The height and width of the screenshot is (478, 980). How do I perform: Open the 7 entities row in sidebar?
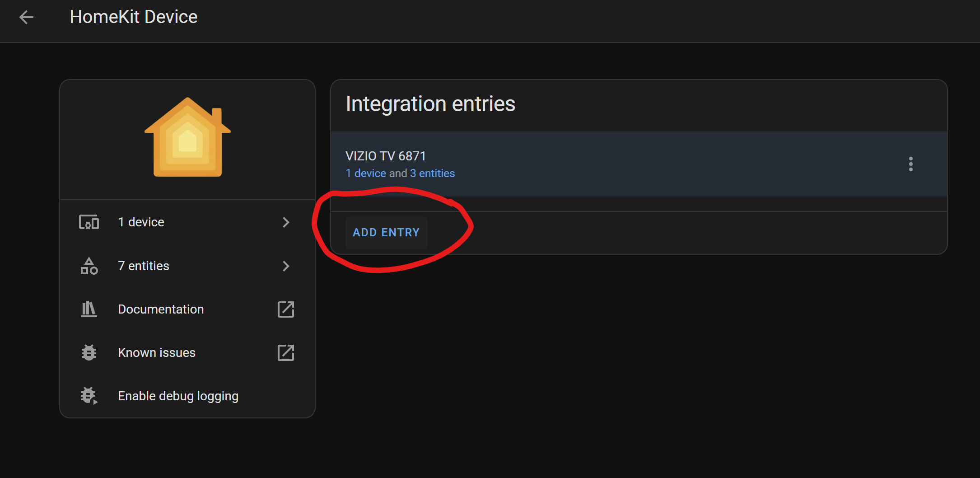click(187, 266)
